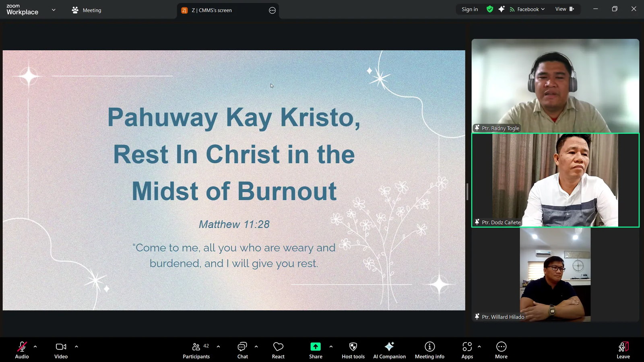This screenshot has height=362, width=644.
Task: Open the View layout menu
Action: 564,9
